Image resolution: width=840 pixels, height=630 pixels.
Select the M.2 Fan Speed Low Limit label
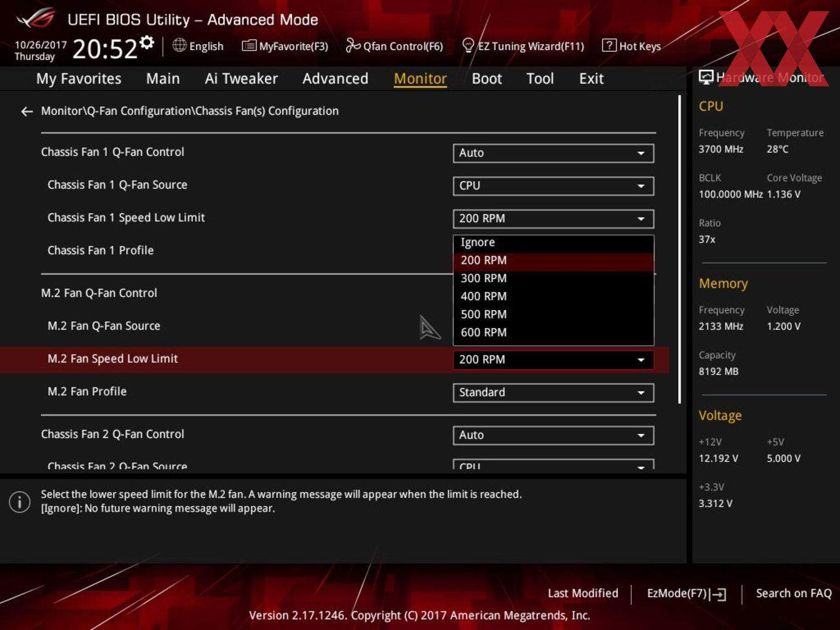[112, 359]
